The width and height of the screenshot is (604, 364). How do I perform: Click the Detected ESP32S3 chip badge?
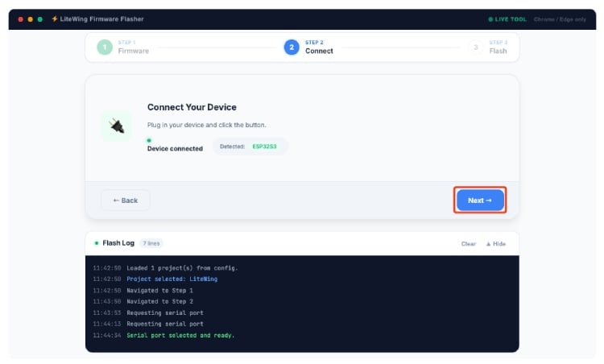tap(250, 147)
